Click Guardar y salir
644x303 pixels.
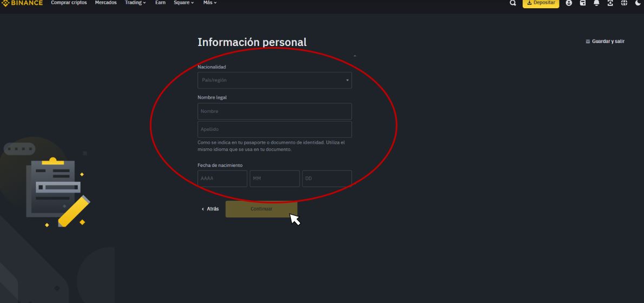pos(605,42)
